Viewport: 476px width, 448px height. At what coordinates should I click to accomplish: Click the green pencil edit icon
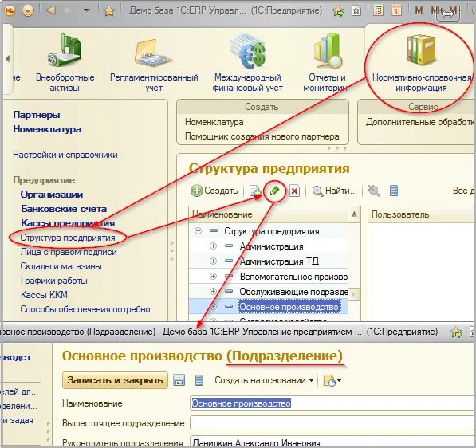click(274, 191)
